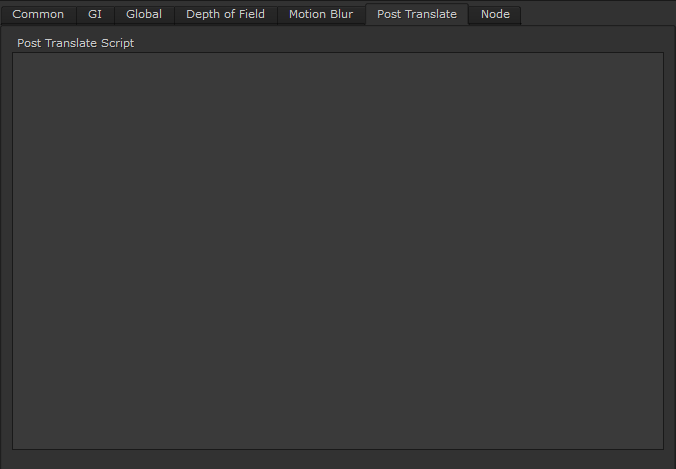Switch to the Motion Blur tab
The image size is (676, 469).
pos(321,15)
